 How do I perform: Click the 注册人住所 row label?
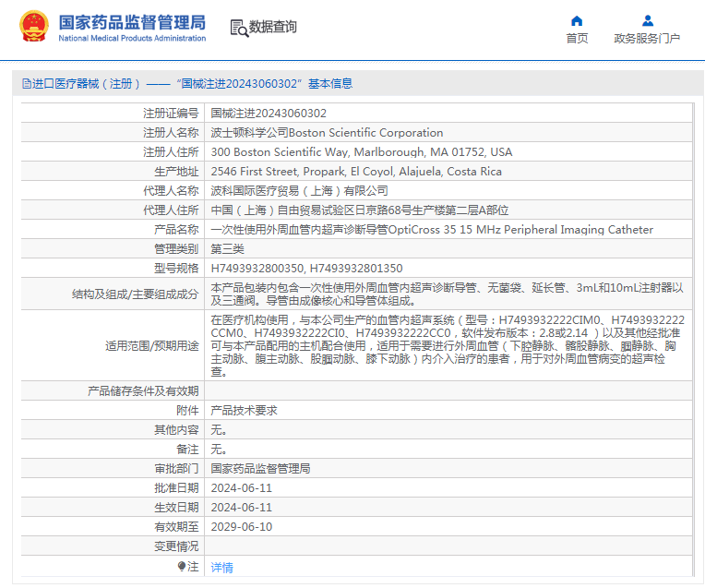click(x=171, y=152)
